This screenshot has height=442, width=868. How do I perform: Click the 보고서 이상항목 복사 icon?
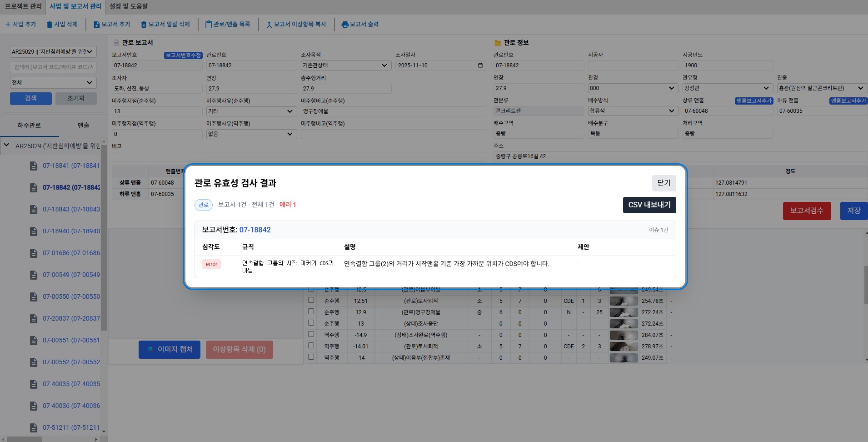click(269, 25)
